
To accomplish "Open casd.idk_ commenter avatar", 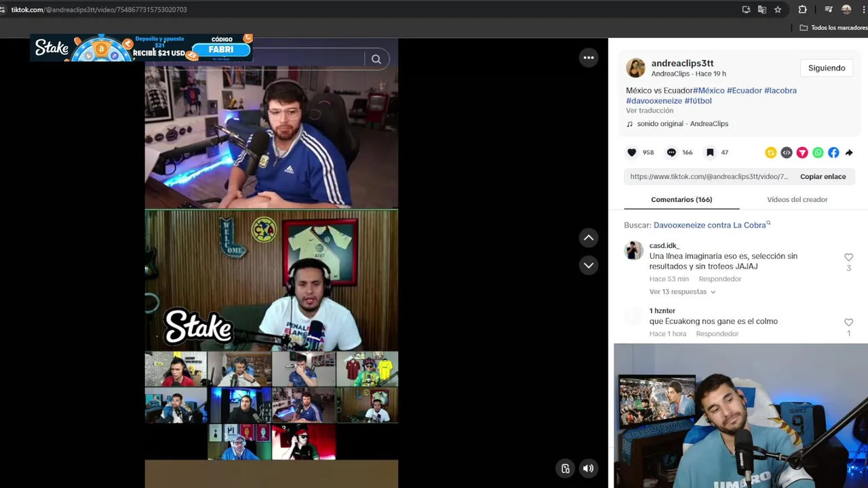I will click(634, 251).
